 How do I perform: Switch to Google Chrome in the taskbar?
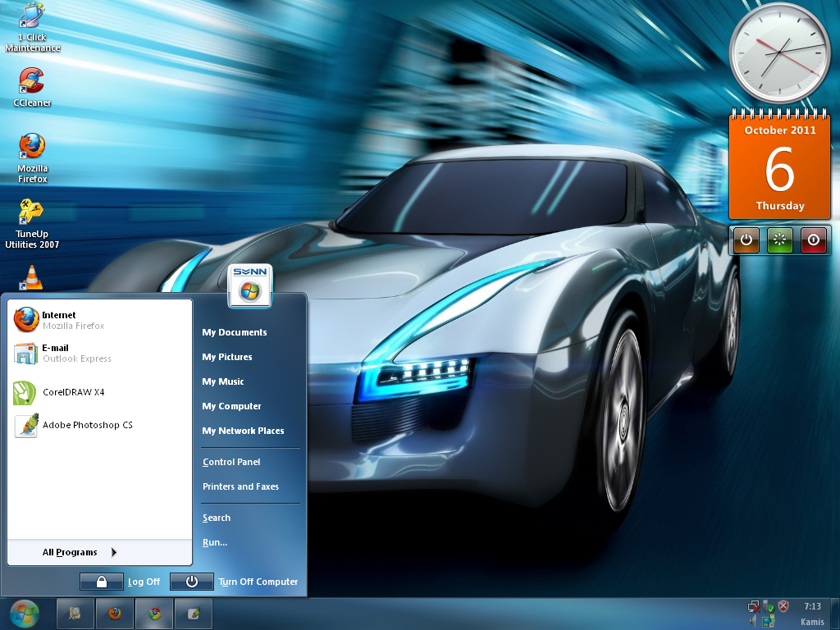(x=154, y=614)
